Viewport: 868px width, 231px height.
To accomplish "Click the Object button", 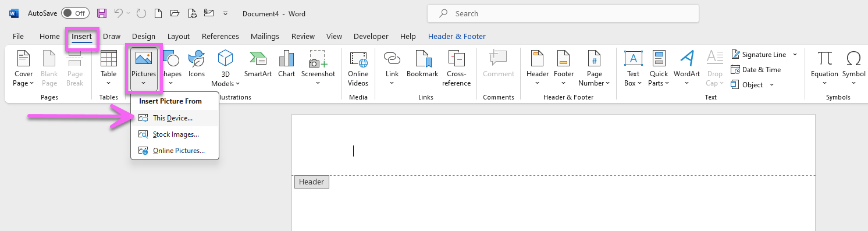I will click(746, 85).
